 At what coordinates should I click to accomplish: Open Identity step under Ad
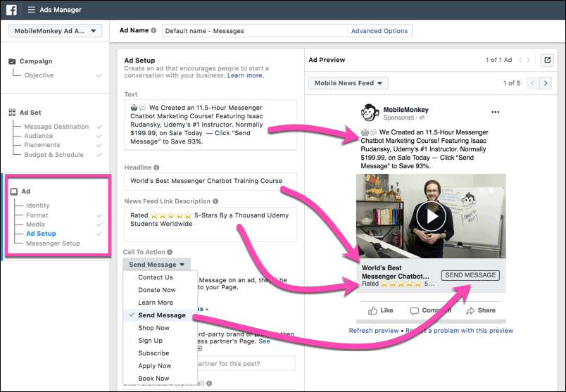[x=37, y=206]
